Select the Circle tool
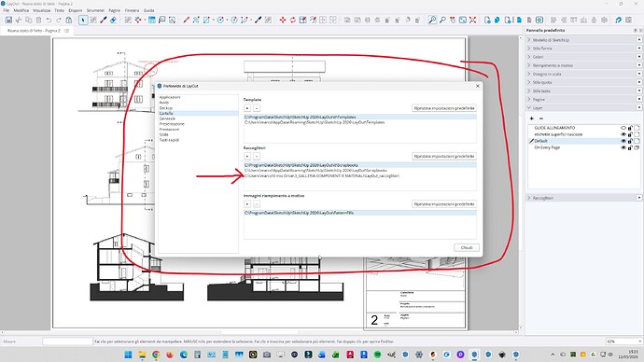Image resolution: width=644 pixels, height=362 pixels. point(220,20)
